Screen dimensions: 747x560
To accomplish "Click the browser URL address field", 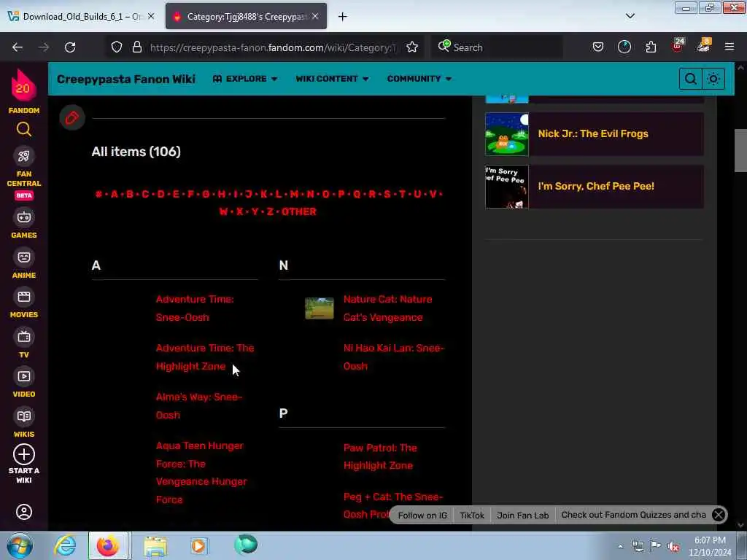I will point(273,47).
